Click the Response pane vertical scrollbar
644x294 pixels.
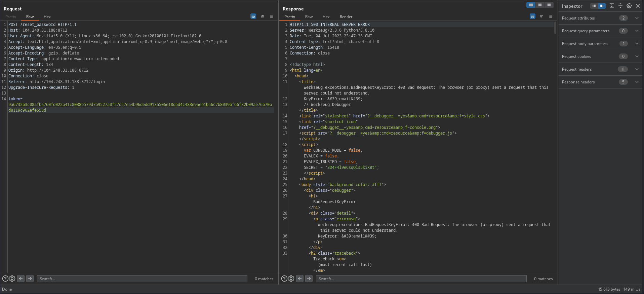pos(555,28)
